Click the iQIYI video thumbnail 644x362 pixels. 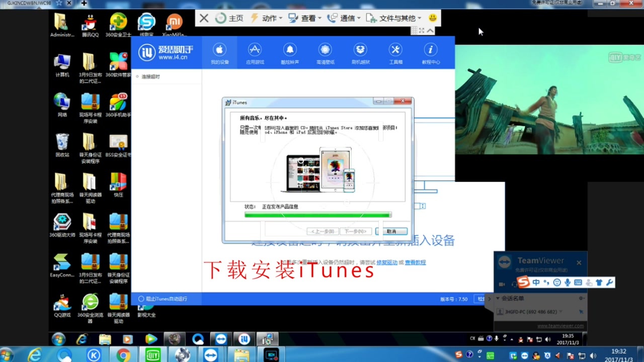[x=549, y=100]
